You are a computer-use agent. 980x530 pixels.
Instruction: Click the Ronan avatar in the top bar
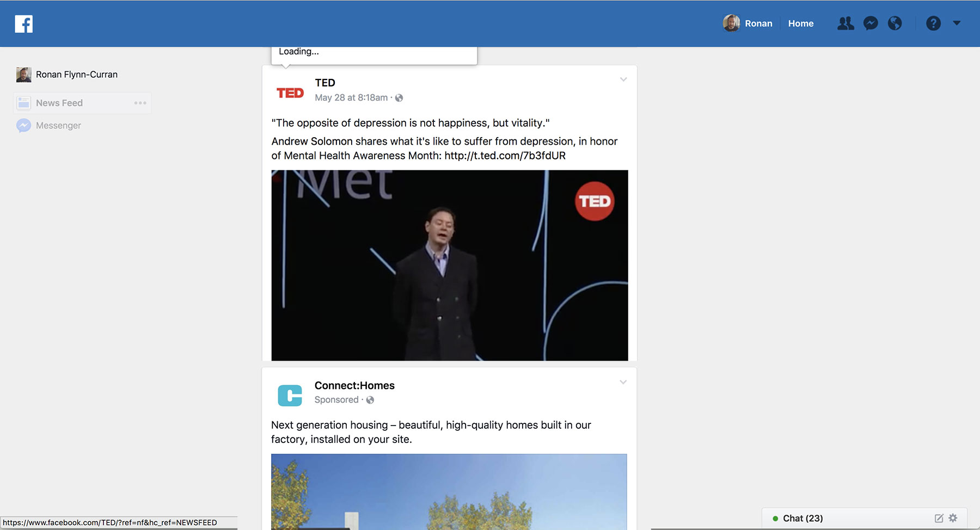point(731,23)
